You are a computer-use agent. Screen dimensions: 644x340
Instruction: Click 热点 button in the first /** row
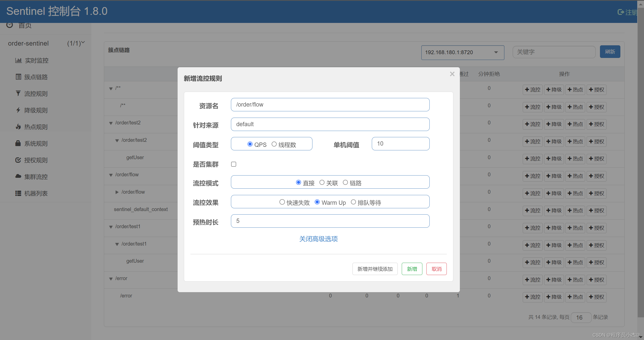tap(575, 90)
